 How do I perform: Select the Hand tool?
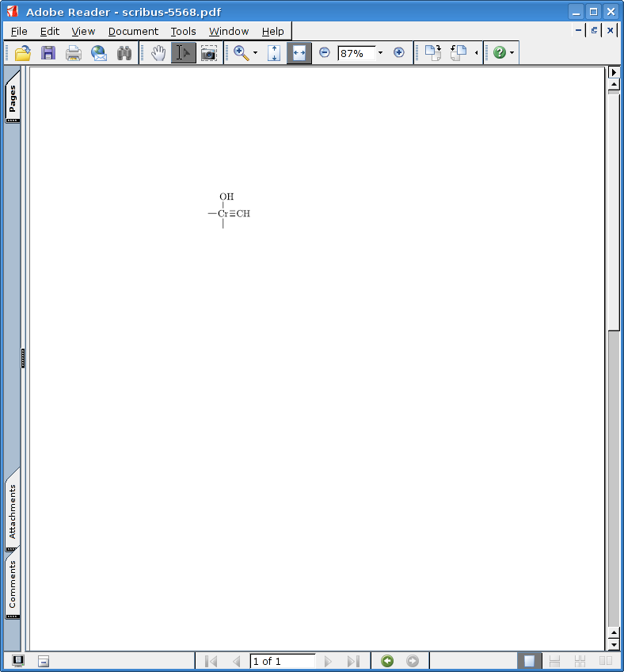pyautogui.click(x=158, y=53)
